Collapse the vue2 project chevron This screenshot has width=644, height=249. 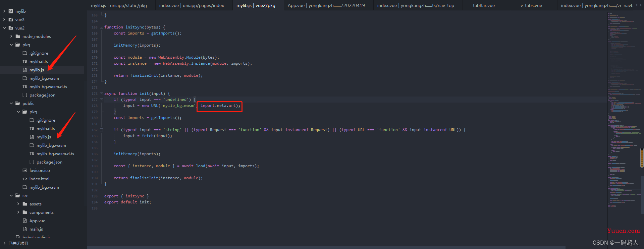tap(4, 28)
